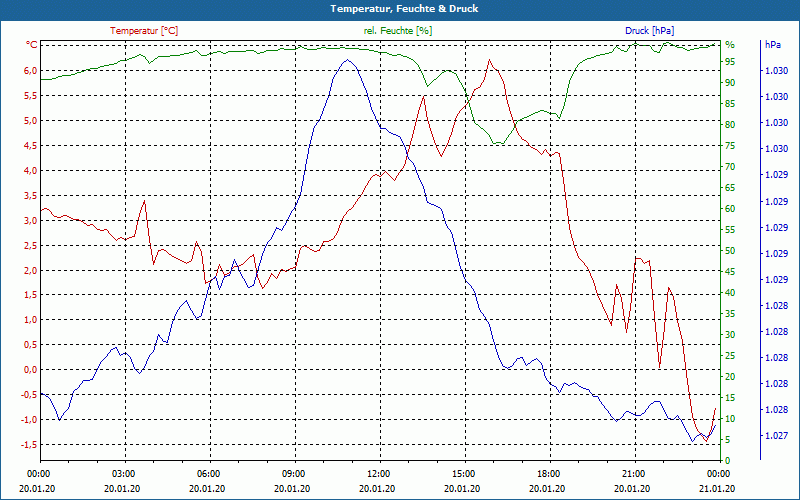Click the blue 1.027 pressure axis value

point(776,436)
